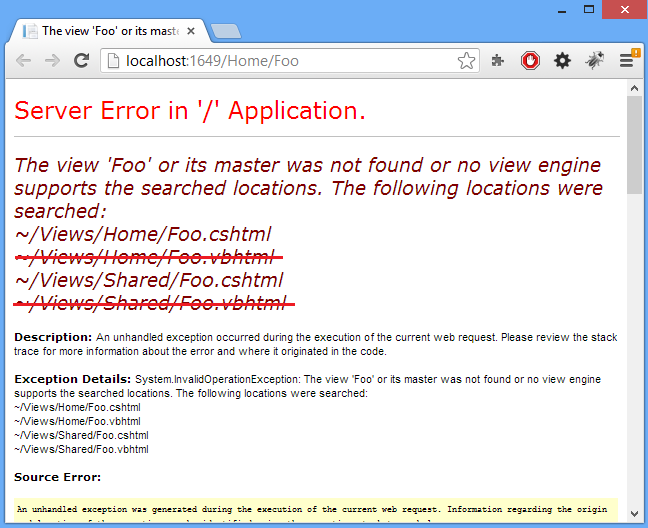The width and height of the screenshot is (648, 528).
Task: Click the 'Description:' label
Action: pyautogui.click(x=53, y=337)
